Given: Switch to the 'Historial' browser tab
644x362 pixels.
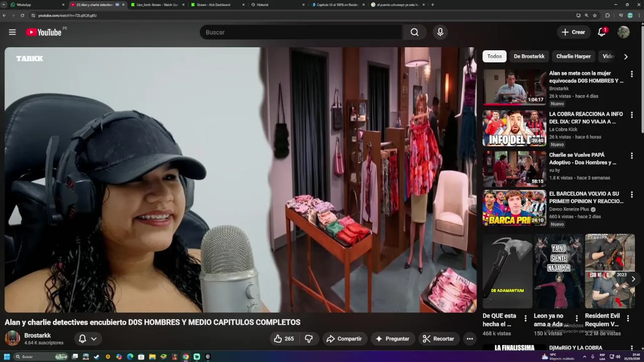Looking at the screenshot, I should pos(278,5).
